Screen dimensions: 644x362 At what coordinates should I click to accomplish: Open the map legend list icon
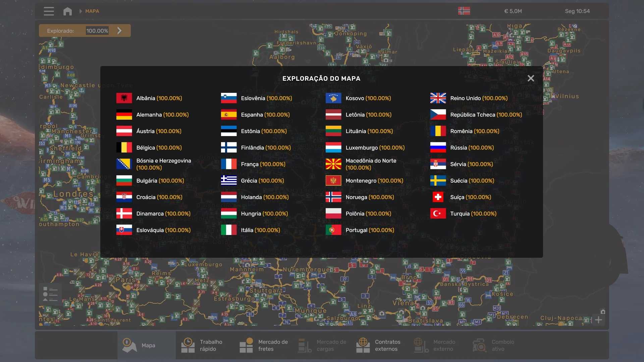click(50, 294)
